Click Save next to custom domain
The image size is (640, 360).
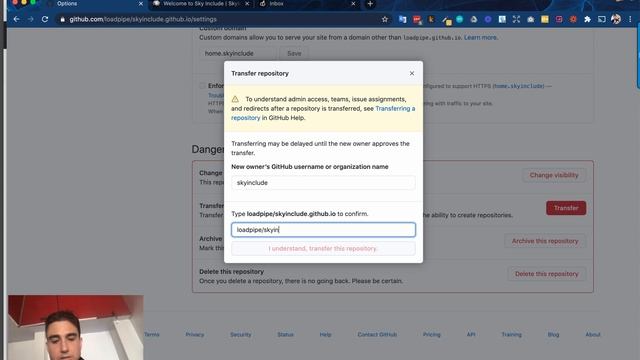(x=294, y=53)
